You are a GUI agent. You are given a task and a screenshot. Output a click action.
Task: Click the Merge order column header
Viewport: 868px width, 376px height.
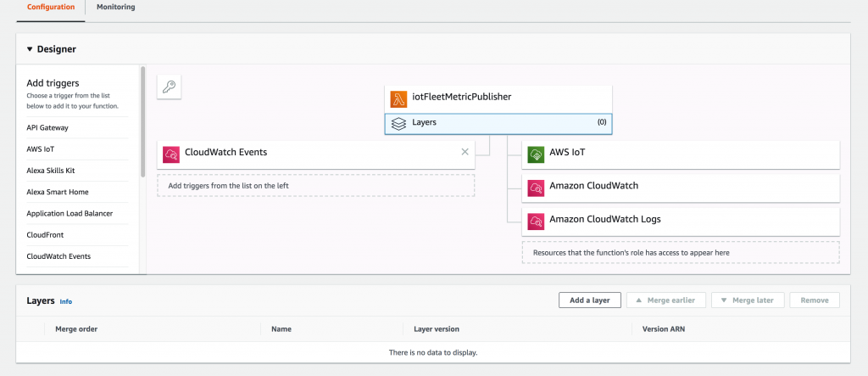point(76,328)
